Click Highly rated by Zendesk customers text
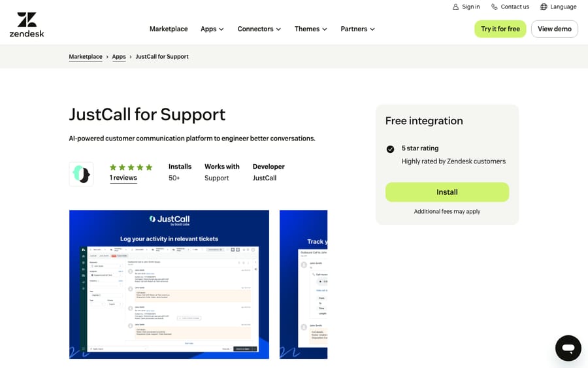The height and width of the screenshot is (368, 588). point(453,161)
